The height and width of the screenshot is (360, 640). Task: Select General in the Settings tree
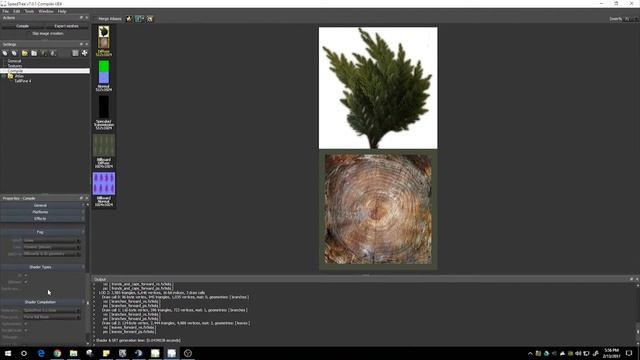click(x=14, y=61)
